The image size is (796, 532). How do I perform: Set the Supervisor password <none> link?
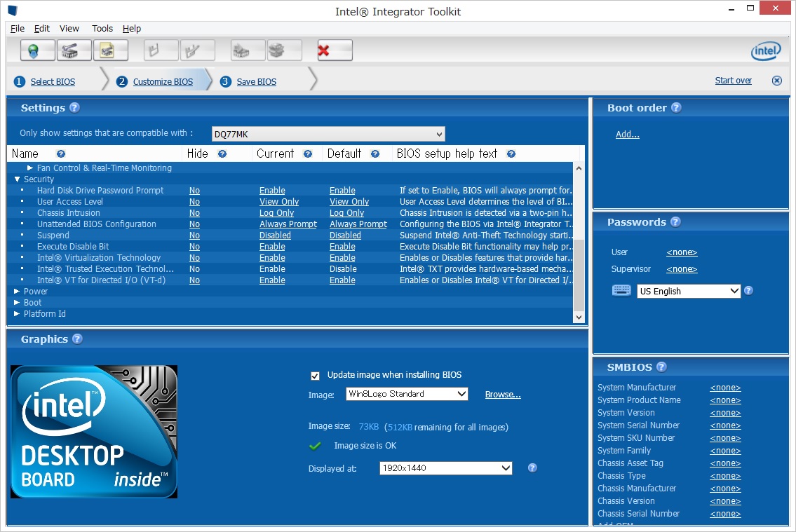point(682,268)
